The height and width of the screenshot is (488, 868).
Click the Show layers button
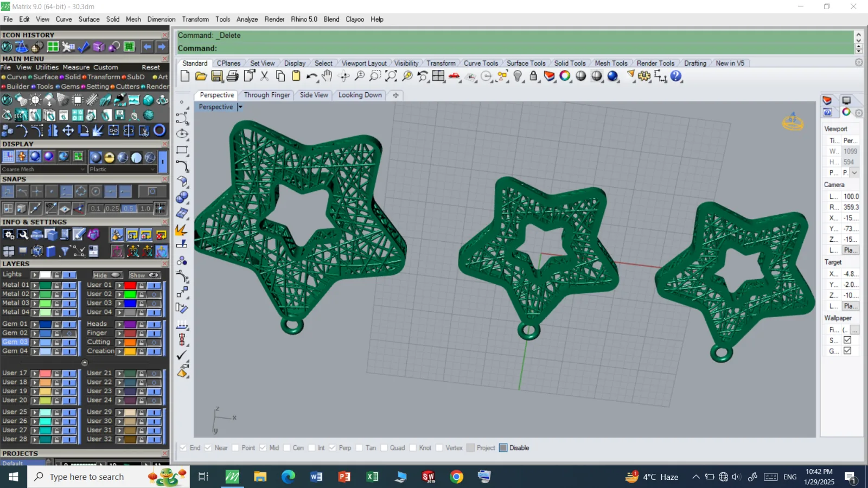tap(144, 275)
